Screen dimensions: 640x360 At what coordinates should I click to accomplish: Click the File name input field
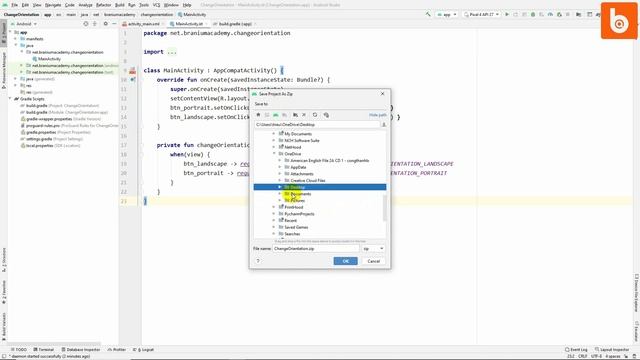click(x=316, y=249)
